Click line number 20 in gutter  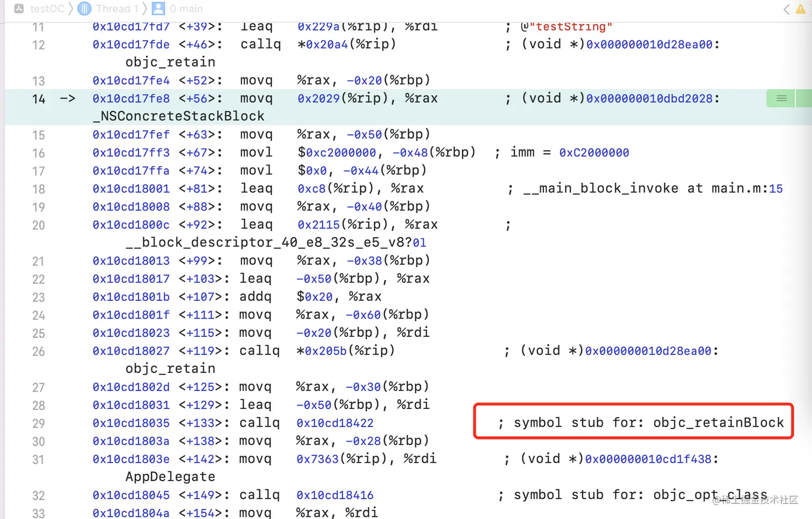pos(38,225)
